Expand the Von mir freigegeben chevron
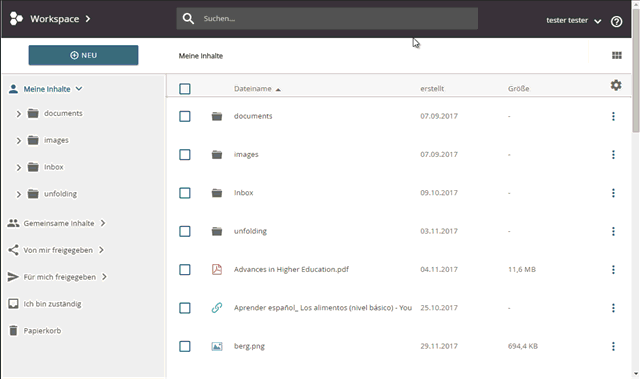Viewport: 640px width, 379px height. (102, 250)
